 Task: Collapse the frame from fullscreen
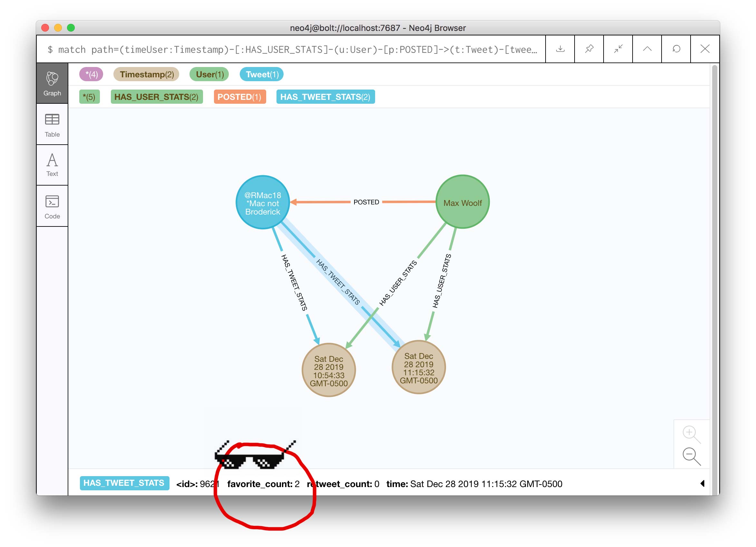click(x=618, y=49)
